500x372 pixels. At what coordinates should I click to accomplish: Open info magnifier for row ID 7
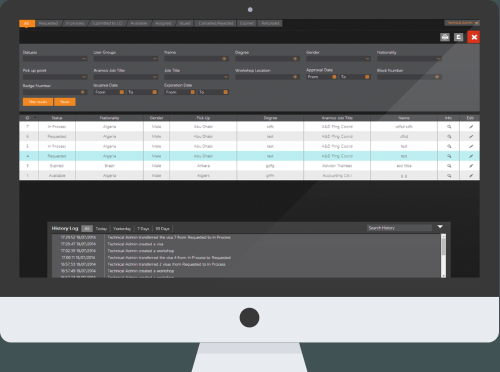(449, 127)
